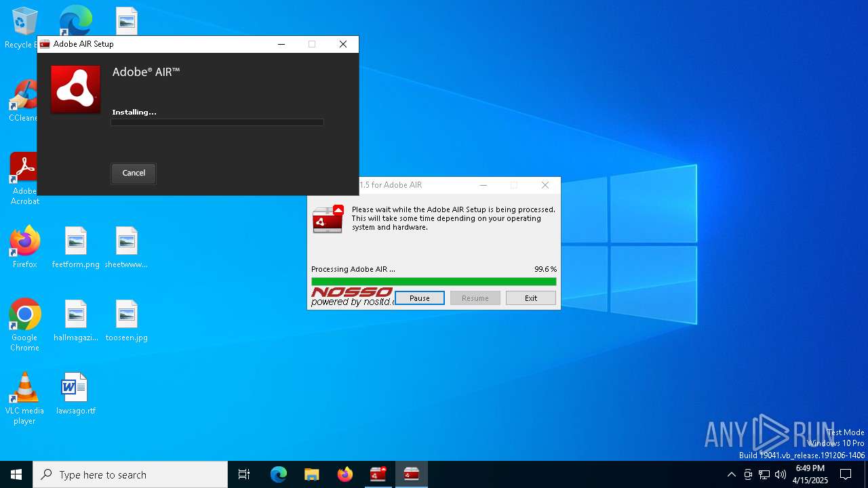Close the Adobe AIR Setup window
The width and height of the screenshot is (868, 488).
pos(343,44)
